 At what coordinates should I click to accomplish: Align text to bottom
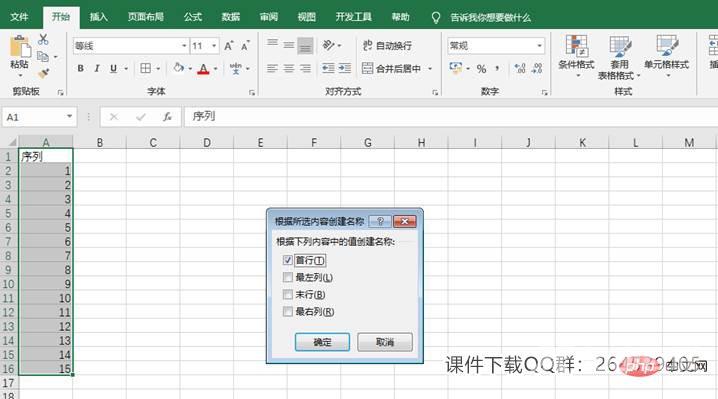(x=305, y=46)
